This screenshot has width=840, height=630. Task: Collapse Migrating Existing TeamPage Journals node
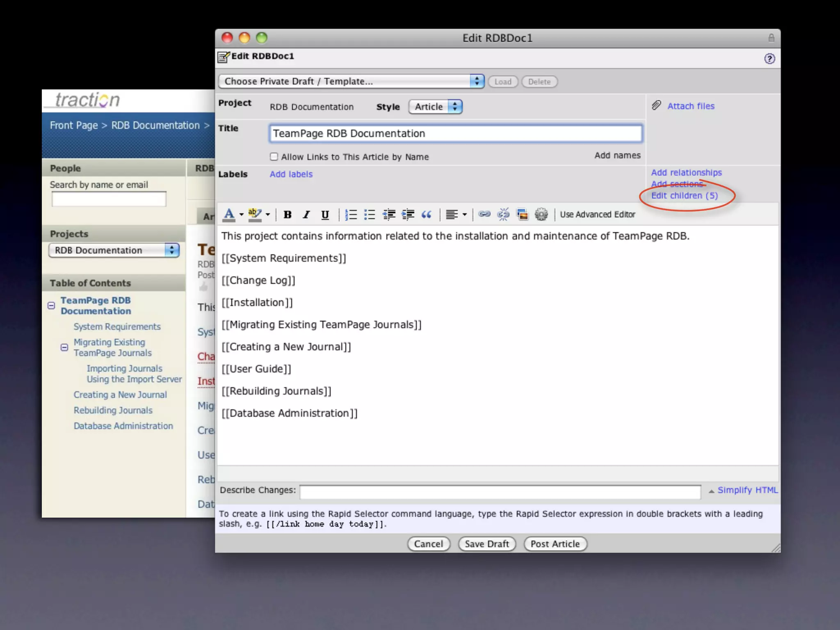click(64, 347)
